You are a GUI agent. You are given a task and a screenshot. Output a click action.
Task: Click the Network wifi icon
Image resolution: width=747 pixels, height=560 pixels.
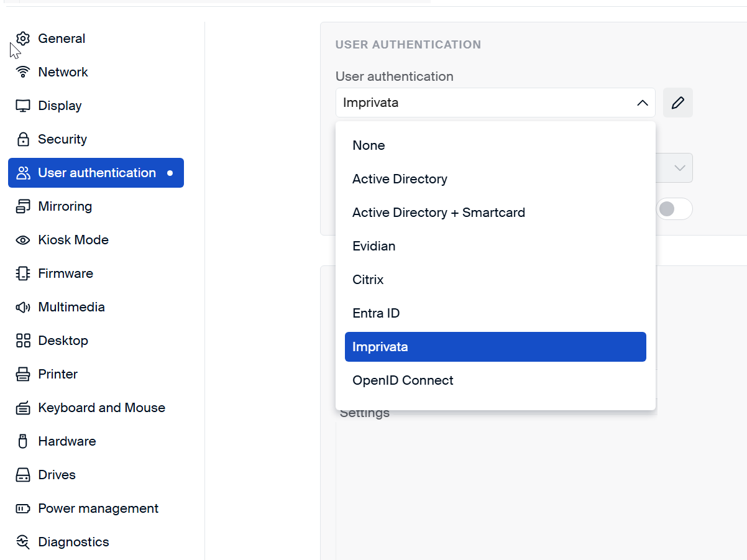(x=23, y=72)
